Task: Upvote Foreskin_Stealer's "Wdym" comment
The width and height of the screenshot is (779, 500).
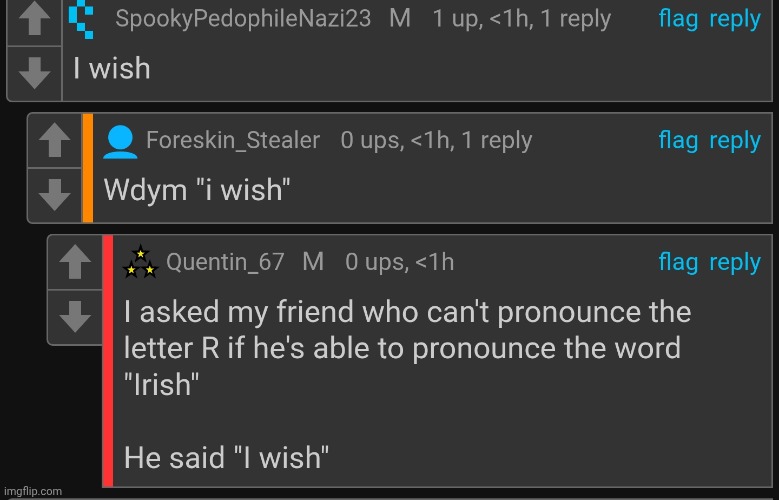Action: (x=54, y=143)
